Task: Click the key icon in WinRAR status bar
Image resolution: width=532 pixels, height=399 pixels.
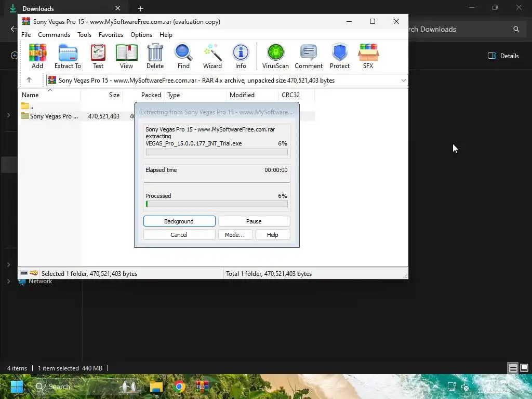Action: 34,273
